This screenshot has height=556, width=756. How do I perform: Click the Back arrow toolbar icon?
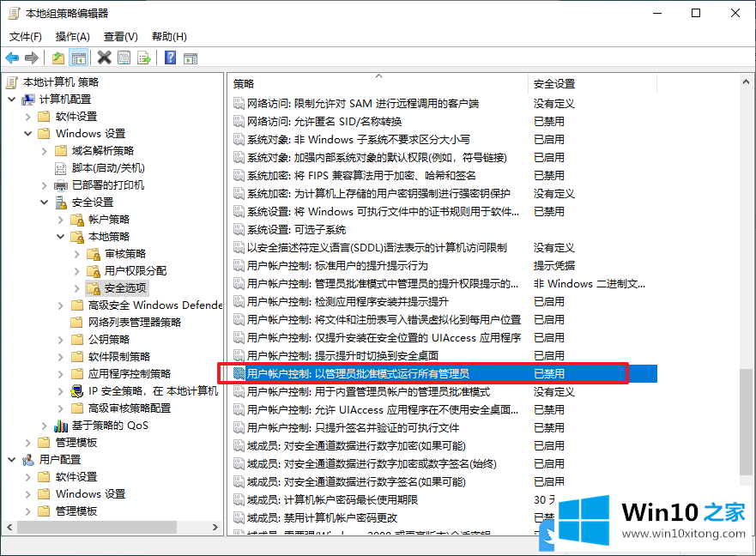click(12, 58)
